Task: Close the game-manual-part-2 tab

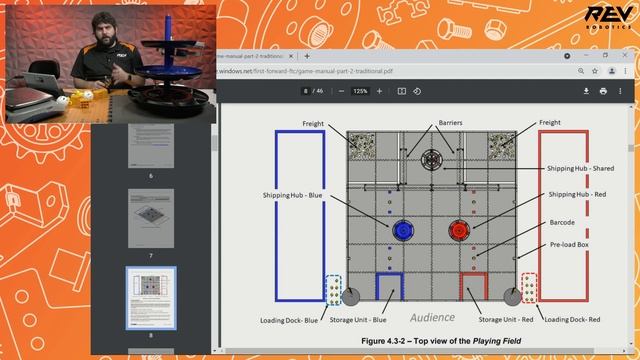Action: [291, 56]
